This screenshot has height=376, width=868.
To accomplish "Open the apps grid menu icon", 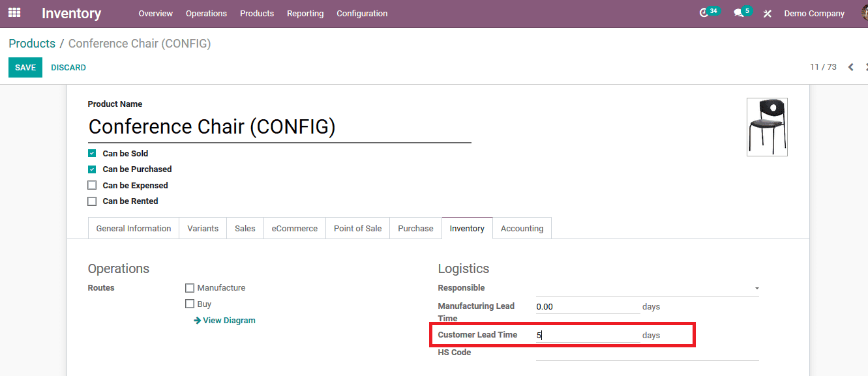I will (x=14, y=12).
